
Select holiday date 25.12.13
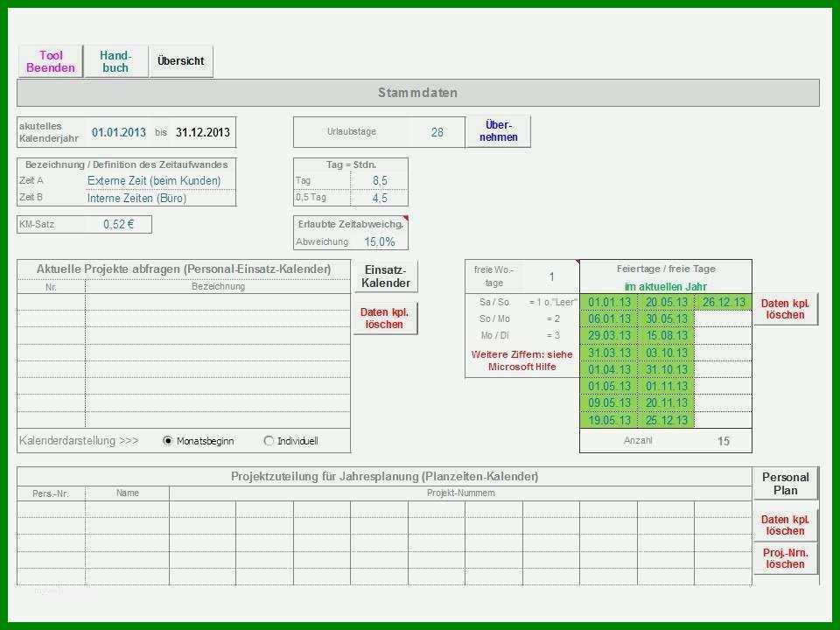(667, 419)
